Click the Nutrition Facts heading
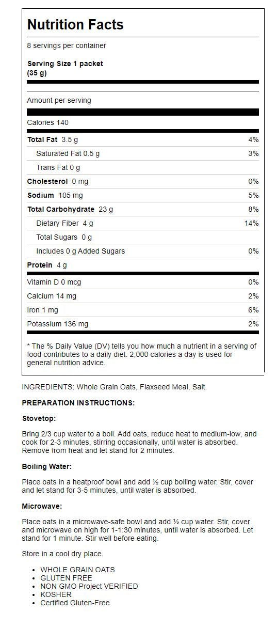 coord(75,25)
